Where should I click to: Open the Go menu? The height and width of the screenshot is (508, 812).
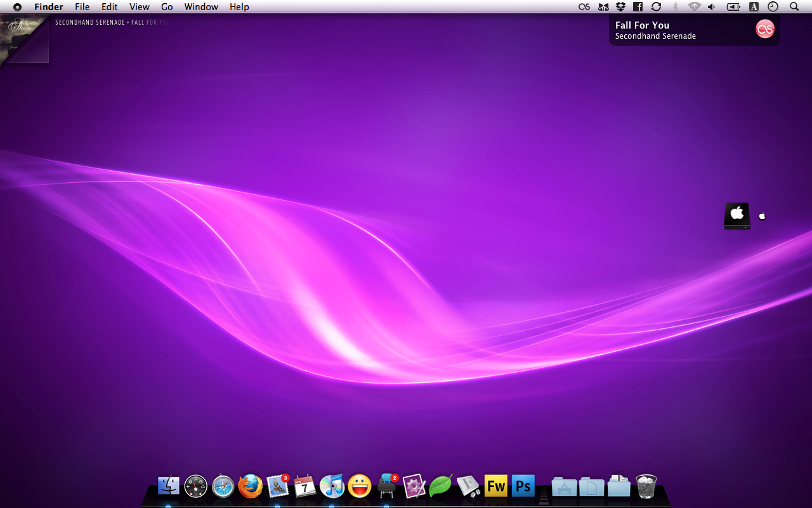point(167,7)
